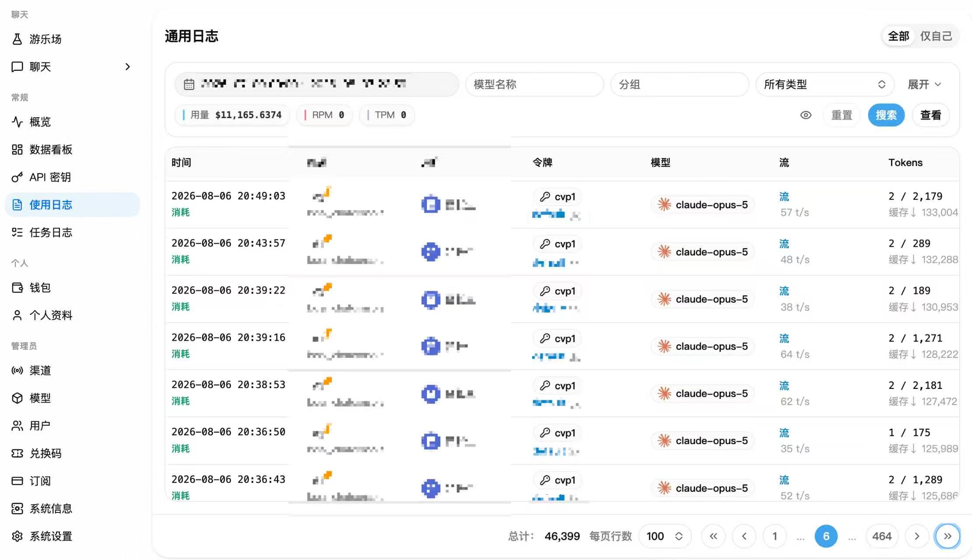The width and height of the screenshot is (972, 560).
Task: Click the 分组 input field
Action: tap(679, 84)
